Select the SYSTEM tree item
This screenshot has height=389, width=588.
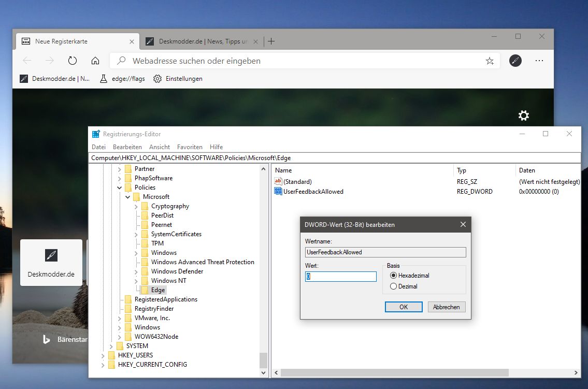tap(137, 346)
